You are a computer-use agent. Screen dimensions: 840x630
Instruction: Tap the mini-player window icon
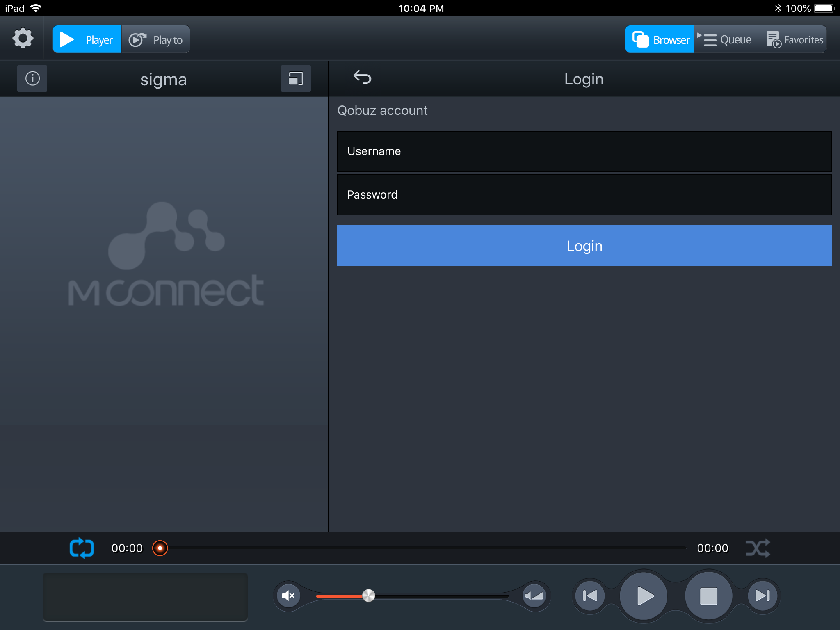click(296, 78)
